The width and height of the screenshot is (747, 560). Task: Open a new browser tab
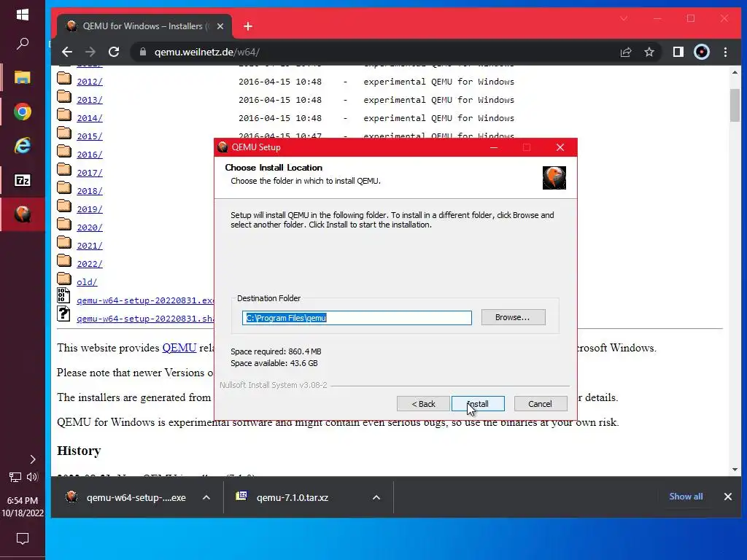pos(248,26)
